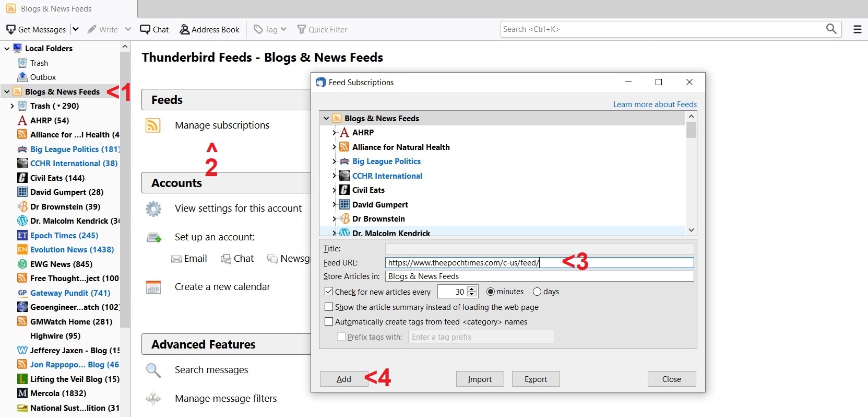Open the Address Book

tap(210, 29)
